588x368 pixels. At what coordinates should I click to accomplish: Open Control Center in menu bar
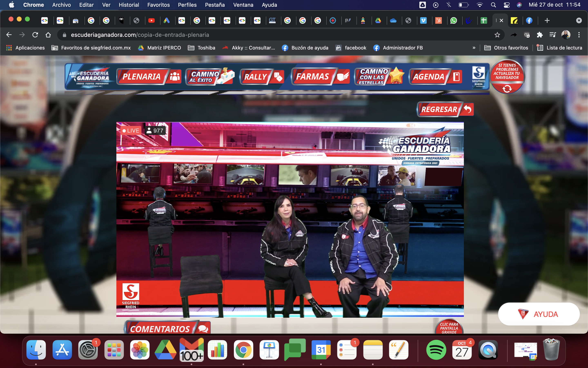[507, 5]
